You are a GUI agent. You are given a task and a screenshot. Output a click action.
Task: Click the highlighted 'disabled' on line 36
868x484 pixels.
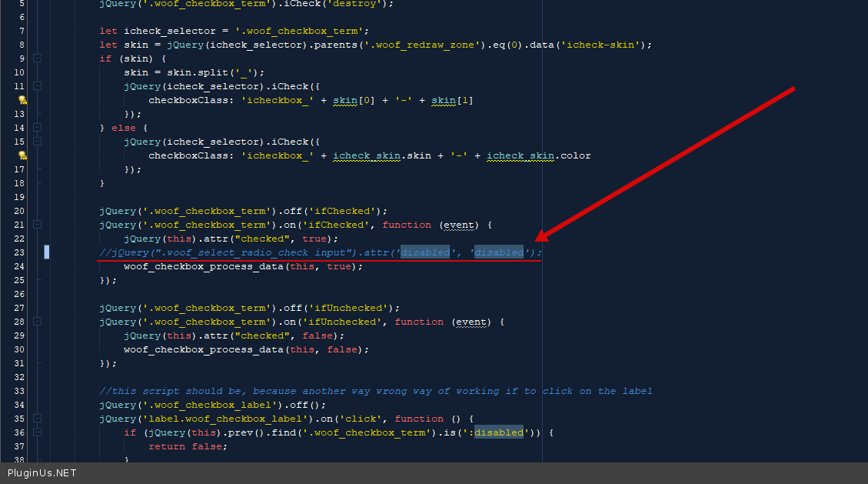pos(498,432)
